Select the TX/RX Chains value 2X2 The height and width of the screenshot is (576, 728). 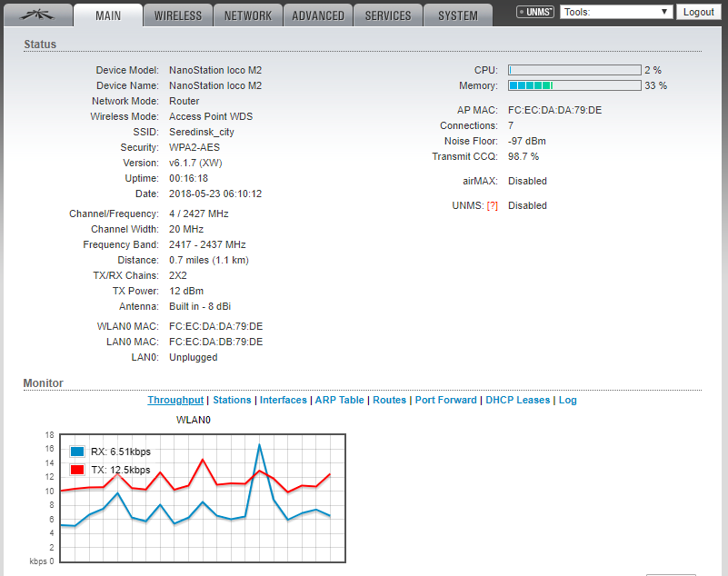[x=178, y=275]
